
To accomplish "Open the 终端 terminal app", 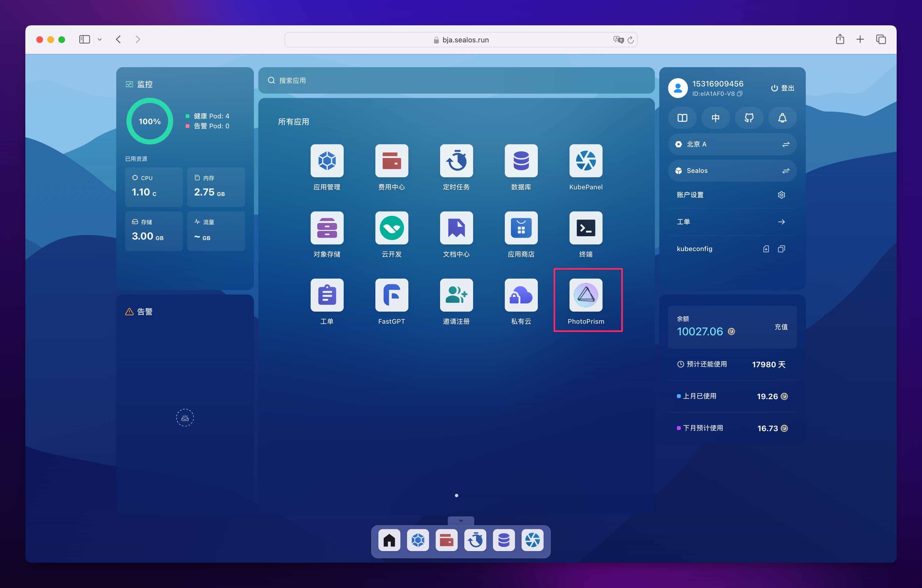I will pyautogui.click(x=585, y=228).
